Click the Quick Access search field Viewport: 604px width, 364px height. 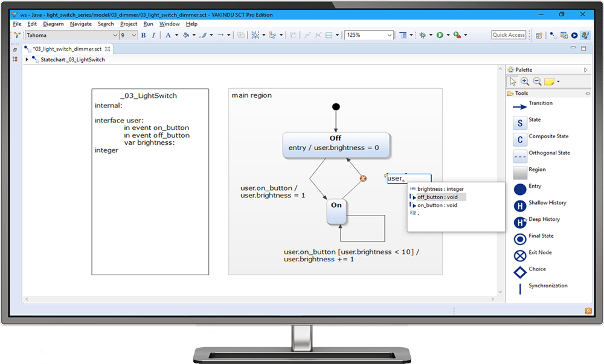click(509, 35)
